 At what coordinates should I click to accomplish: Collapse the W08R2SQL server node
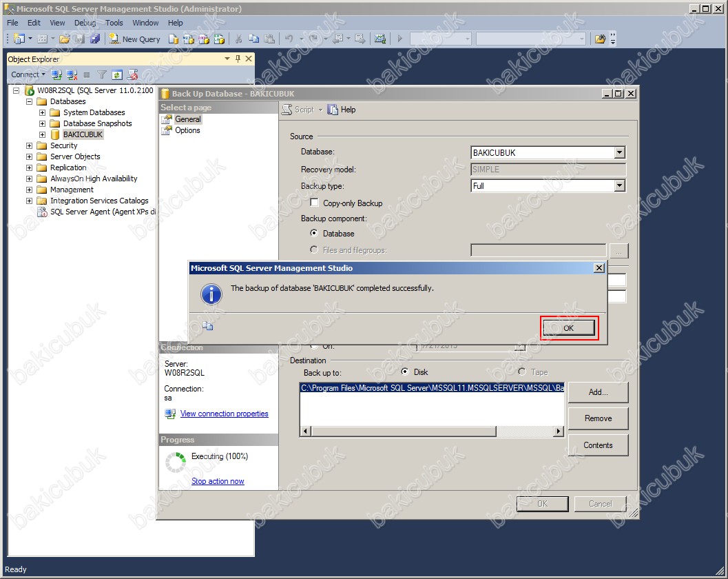coord(17,90)
